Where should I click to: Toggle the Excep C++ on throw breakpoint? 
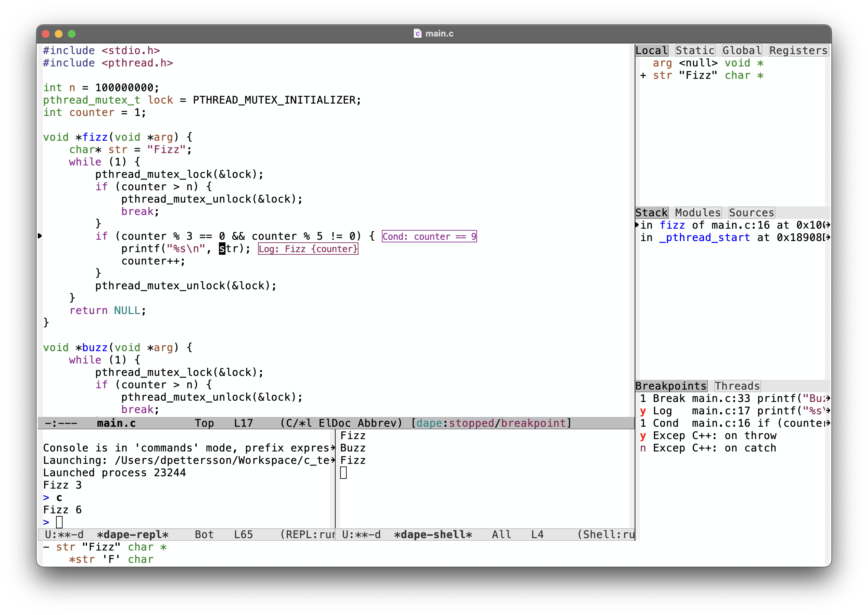point(643,436)
